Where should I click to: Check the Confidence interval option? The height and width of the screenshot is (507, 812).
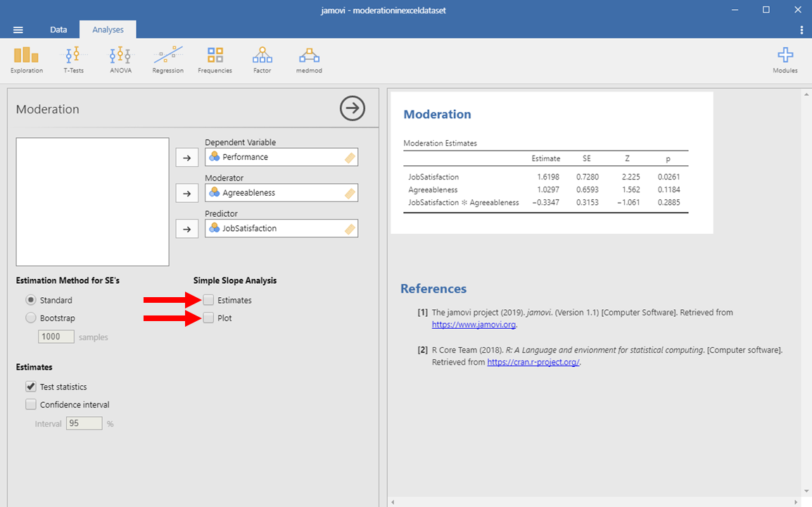tap(31, 405)
